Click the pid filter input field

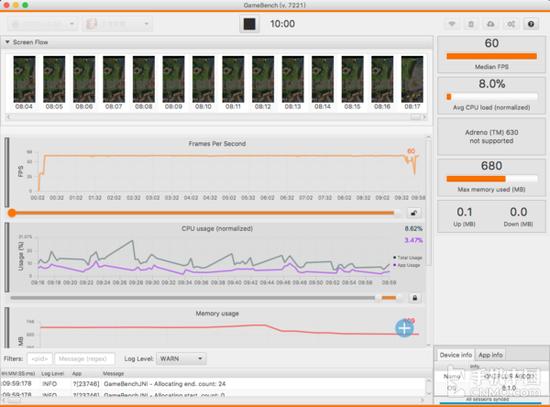pyautogui.click(x=40, y=359)
